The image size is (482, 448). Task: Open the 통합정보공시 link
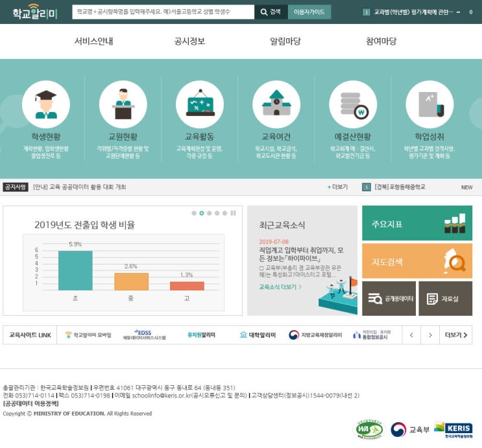coord(372,335)
